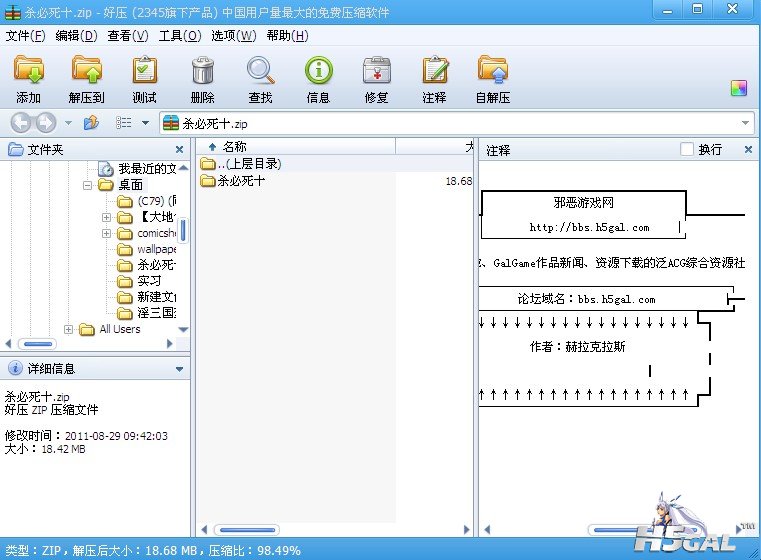Open the view mode dropdown arrow
761x560 pixels.
click(145, 123)
